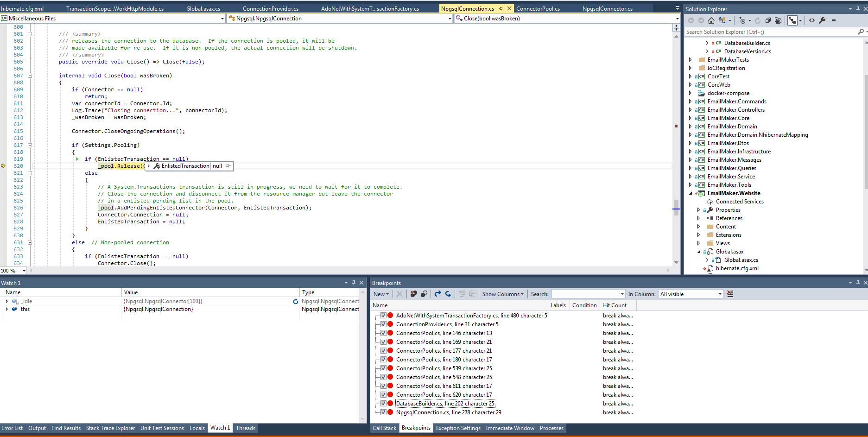Click Export breakpoints arrow icon

point(437,294)
